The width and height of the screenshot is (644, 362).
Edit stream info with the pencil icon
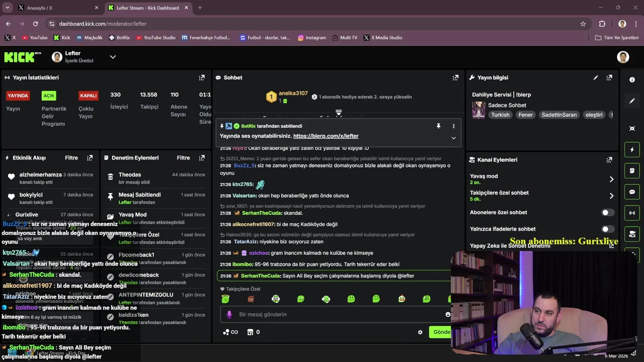coord(596,77)
